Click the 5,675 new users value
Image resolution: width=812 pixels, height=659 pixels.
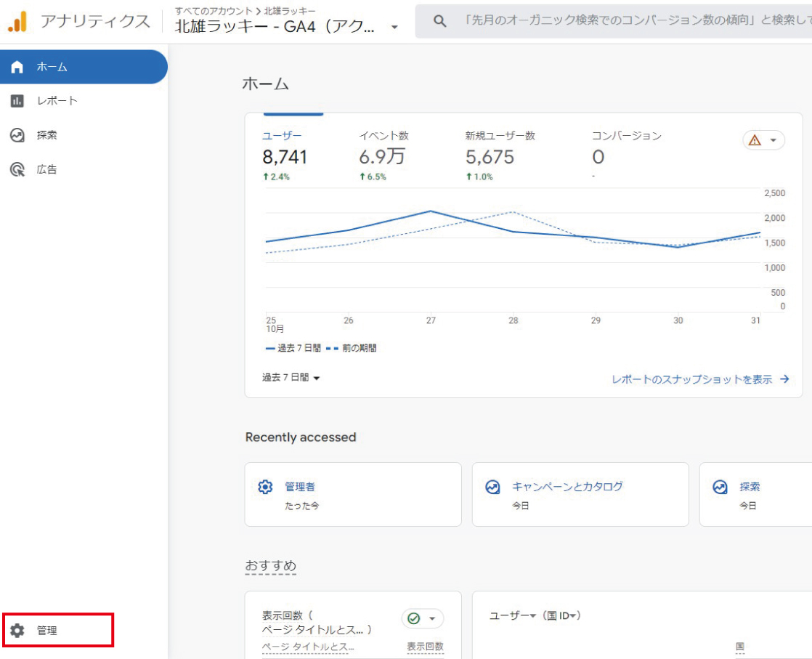pos(490,157)
